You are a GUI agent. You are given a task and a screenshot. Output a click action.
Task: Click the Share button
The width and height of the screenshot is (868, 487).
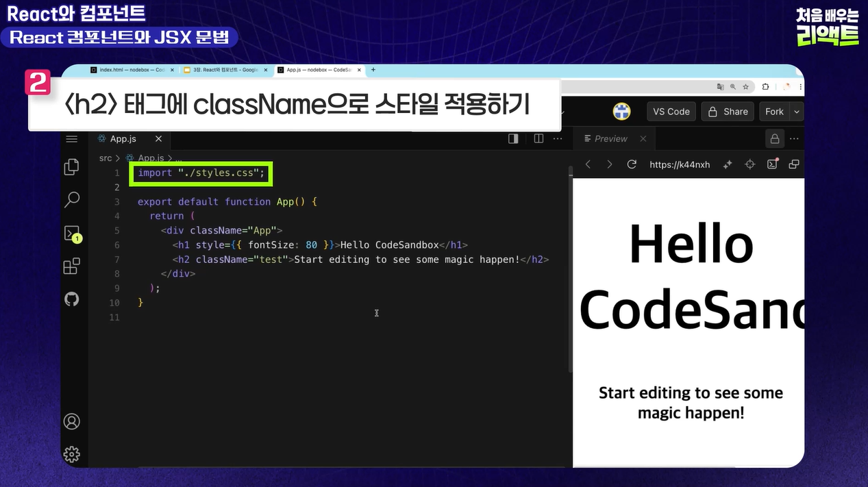(x=728, y=112)
